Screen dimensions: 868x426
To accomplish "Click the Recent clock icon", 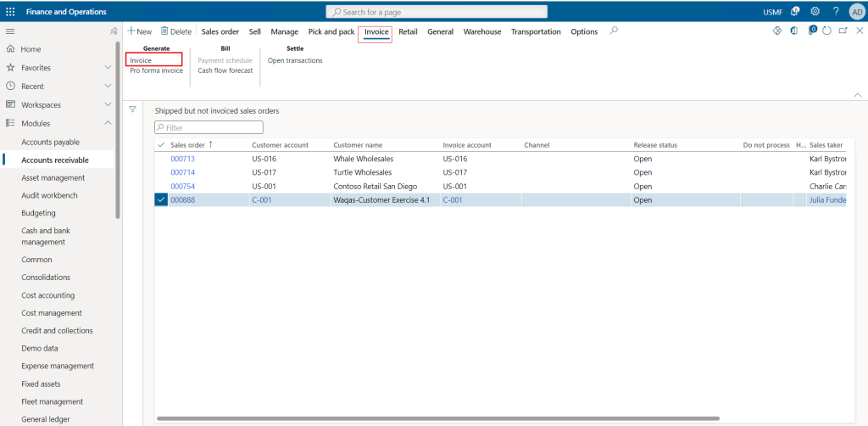I will tap(10, 86).
